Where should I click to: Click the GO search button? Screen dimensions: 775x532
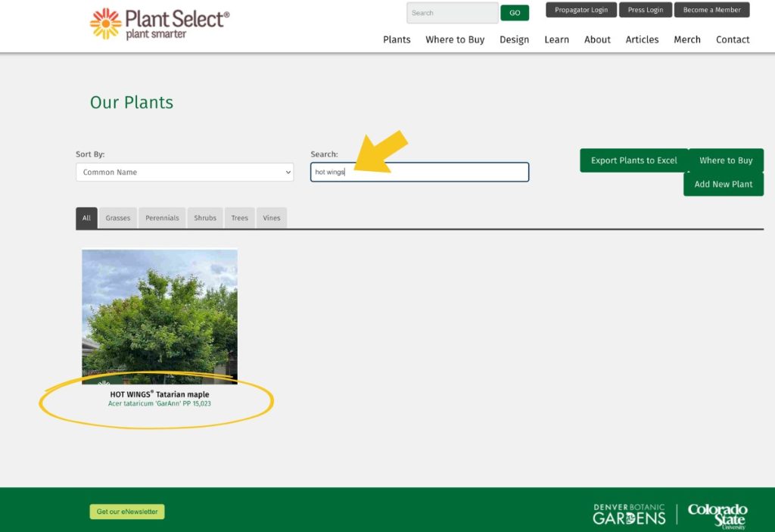(x=515, y=12)
